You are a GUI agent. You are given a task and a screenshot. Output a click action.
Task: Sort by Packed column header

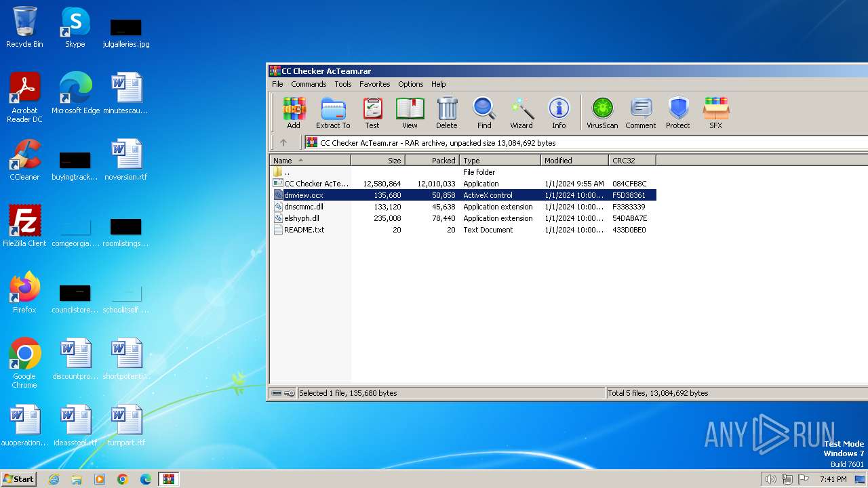pos(433,161)
